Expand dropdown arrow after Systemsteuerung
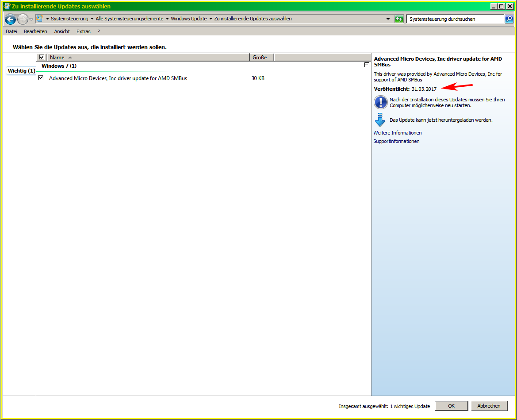Image resolution: width=517 pixels, height=420 pixels. [92, 19]
